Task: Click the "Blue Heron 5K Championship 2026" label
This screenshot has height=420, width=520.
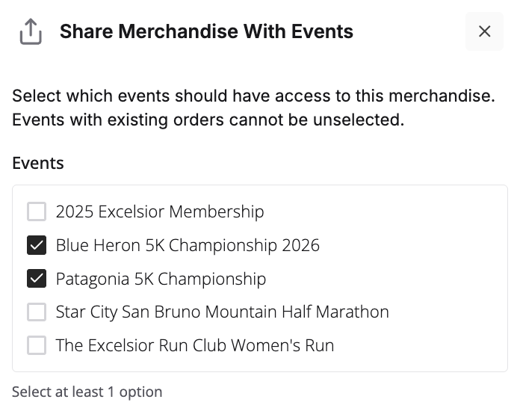Action: pos(188,245)
